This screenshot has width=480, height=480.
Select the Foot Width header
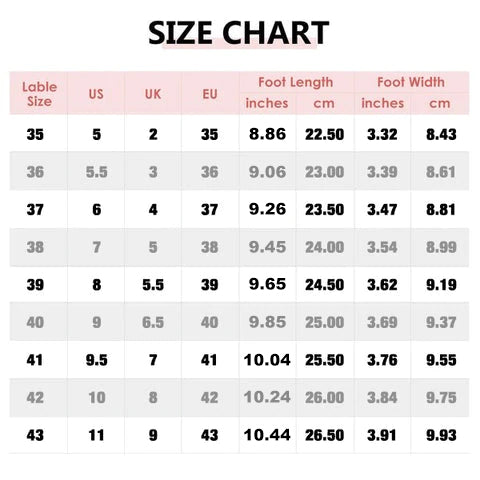click(411, 82)
